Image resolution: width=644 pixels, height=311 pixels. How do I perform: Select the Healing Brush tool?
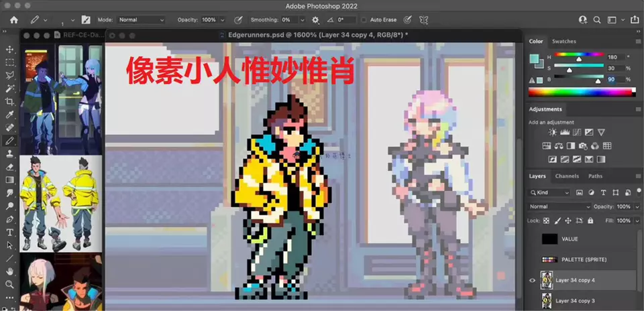[9, 127]
